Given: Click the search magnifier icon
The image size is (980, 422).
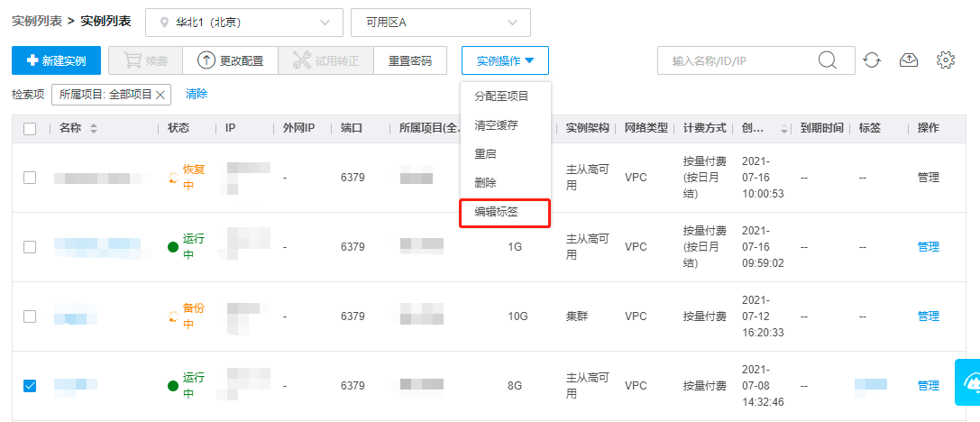Looking at the screenshot, I should pyautogui.click(x=827, y=60).
